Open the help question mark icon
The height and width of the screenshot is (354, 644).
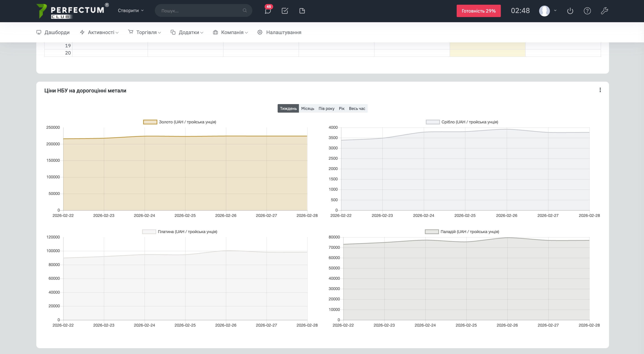(x=587, y=11)
